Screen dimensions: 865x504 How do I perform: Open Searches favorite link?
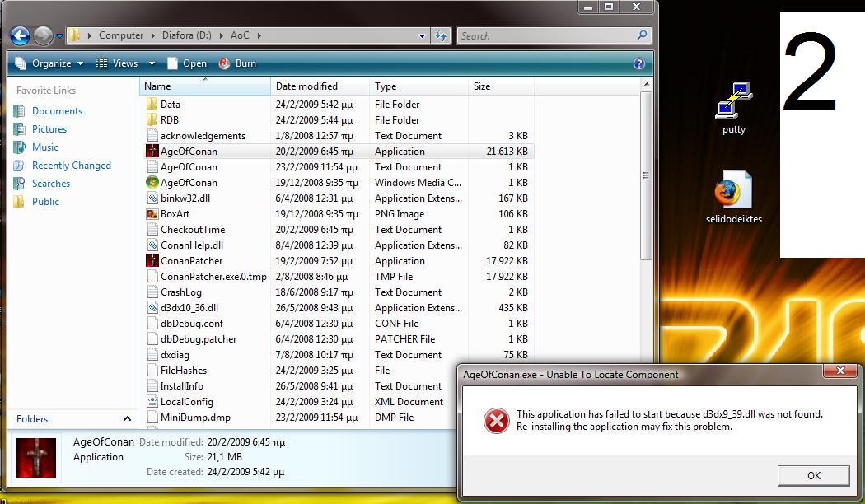(51, 184)
